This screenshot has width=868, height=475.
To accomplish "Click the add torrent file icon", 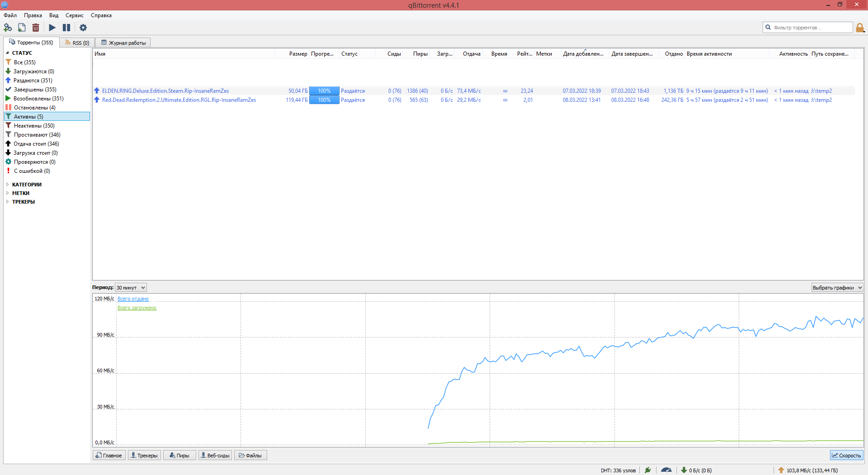I will (x=22, y=28).
